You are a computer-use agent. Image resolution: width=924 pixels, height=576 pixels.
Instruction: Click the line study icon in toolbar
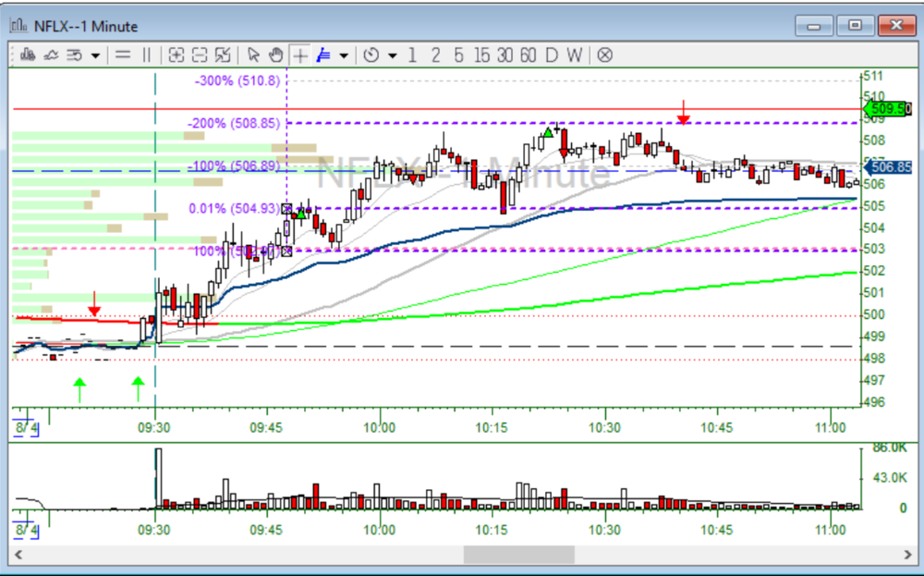pos(51,55)
